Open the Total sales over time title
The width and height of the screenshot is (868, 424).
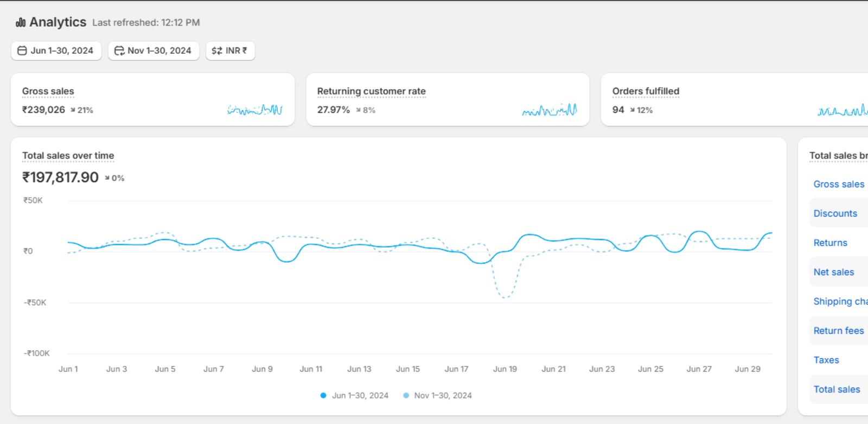point(68,156)
